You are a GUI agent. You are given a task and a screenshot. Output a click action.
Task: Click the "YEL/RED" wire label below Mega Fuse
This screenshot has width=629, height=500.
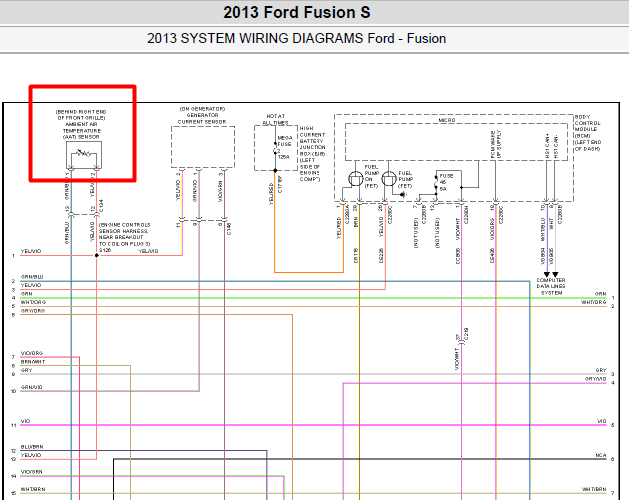point(271,194)
